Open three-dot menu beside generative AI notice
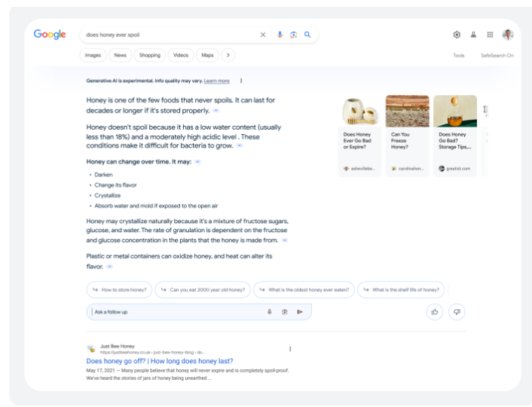 (x=241, y=81)
